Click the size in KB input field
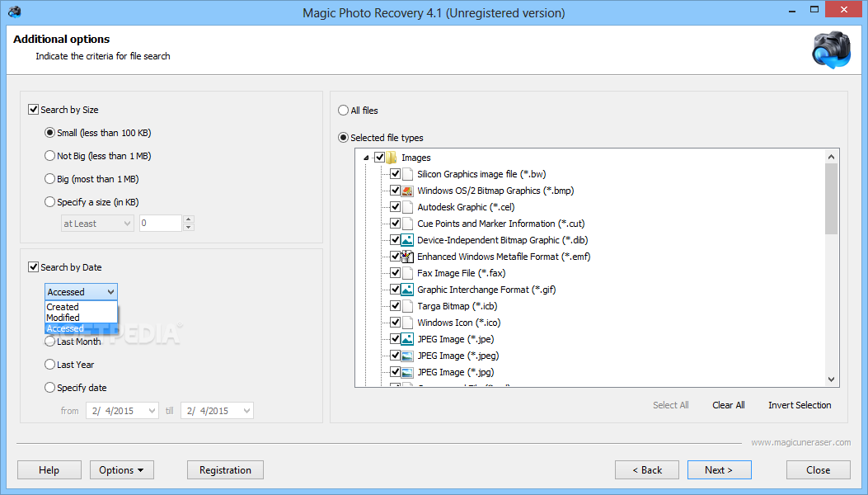Viewport: 868px width, 495px height. point(160,224)
